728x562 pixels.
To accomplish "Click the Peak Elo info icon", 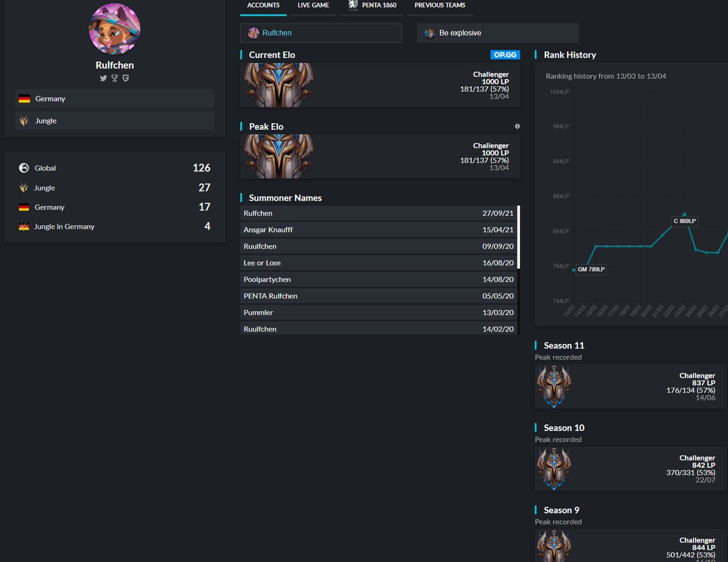I will [x=517, y=126].
